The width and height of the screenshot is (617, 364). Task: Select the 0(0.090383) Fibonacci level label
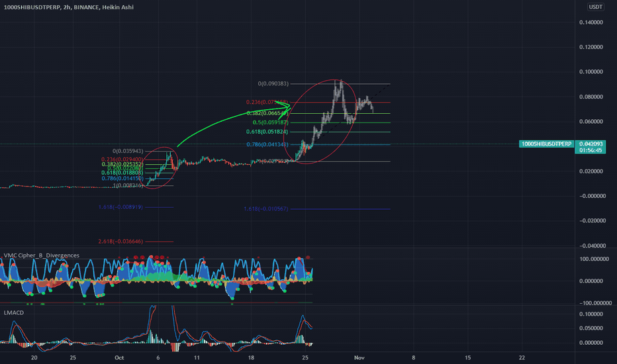pyautogui.click(x=273, y=83)
